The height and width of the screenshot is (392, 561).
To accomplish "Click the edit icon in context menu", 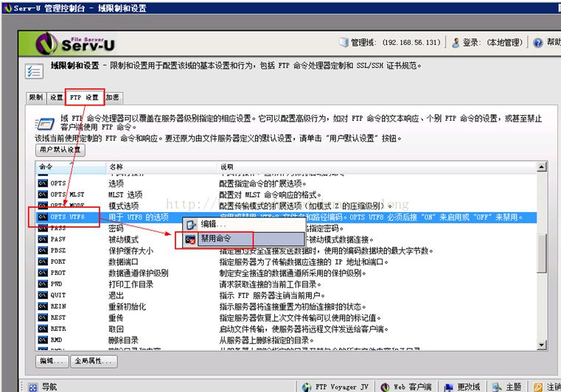I will pyautogui.click(x=191, y=225).
